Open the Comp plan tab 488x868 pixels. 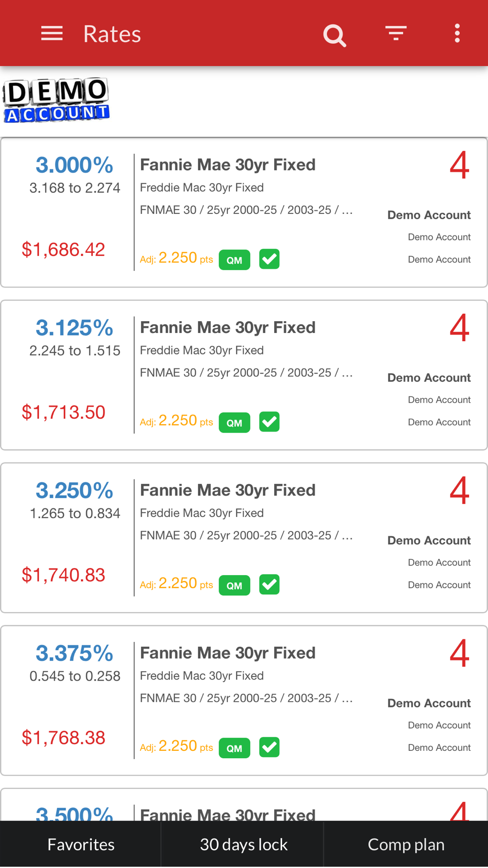point(406,844)
